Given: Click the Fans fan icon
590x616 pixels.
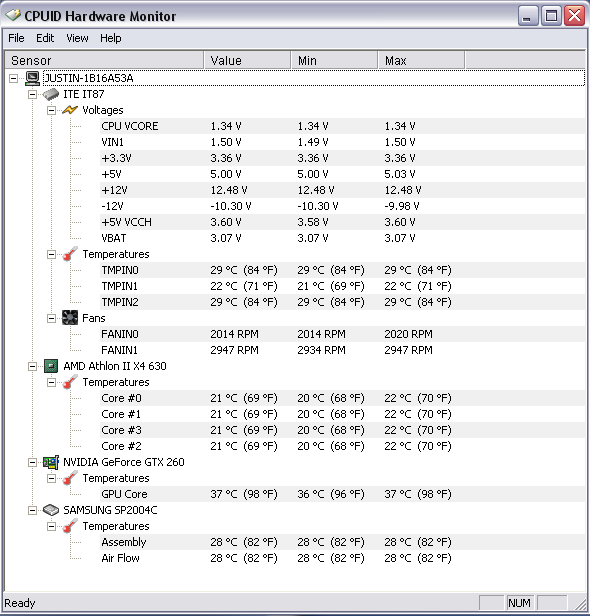Looking at the screenshot, I should coord(70,318).
